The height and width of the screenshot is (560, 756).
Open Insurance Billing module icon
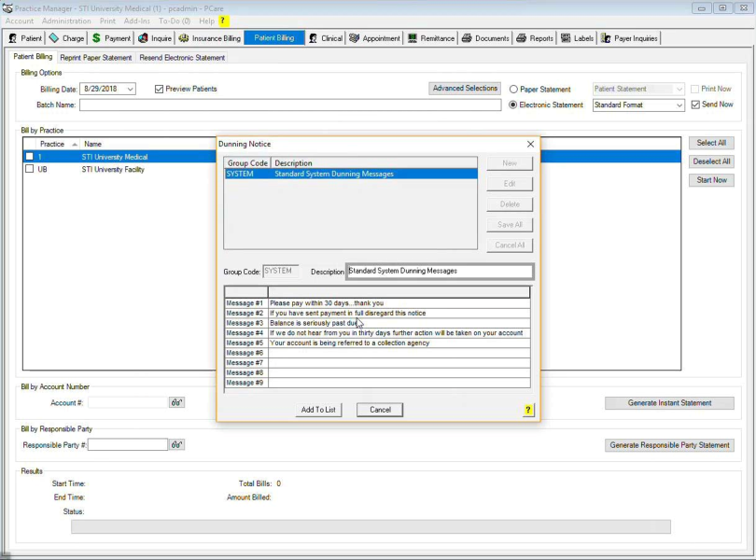click(185, 38)
